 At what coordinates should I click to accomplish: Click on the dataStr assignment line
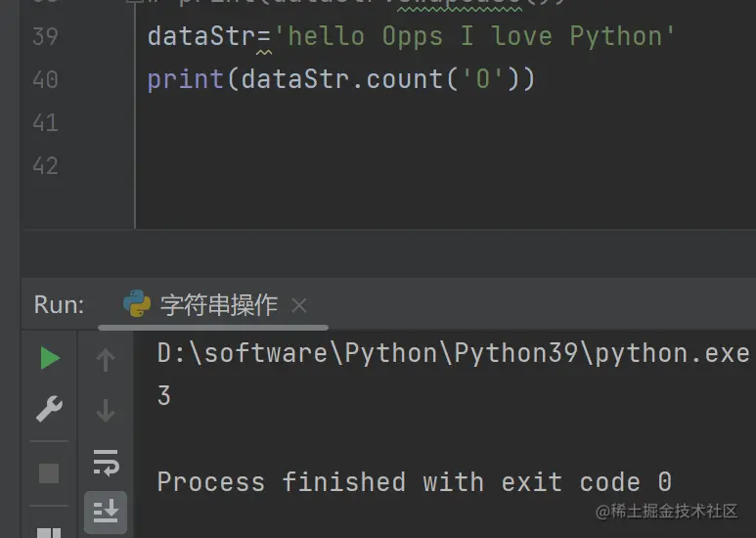(x=411, y=37)
